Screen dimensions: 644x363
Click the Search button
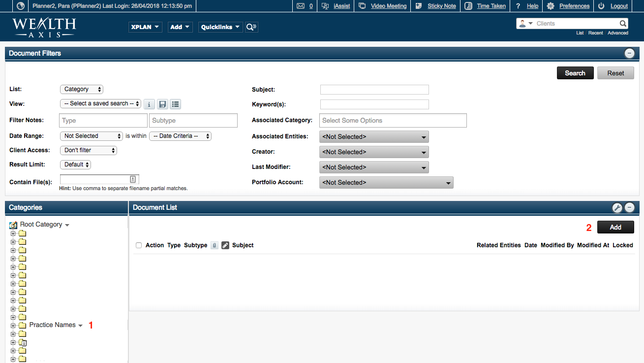575,73
